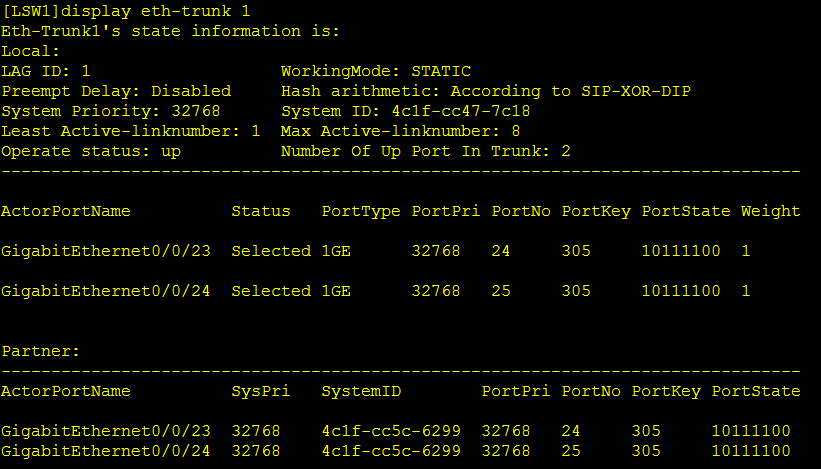Click the "Partner:" section label

point(41,351)
